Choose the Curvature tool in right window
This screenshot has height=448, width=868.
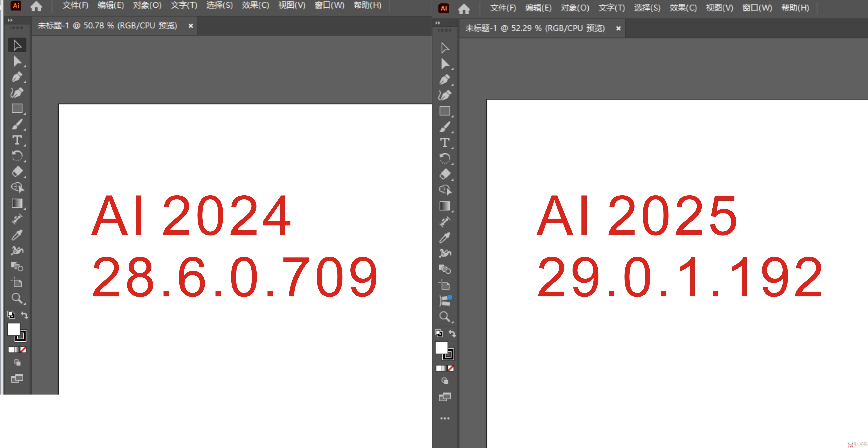tap(445, 95)
